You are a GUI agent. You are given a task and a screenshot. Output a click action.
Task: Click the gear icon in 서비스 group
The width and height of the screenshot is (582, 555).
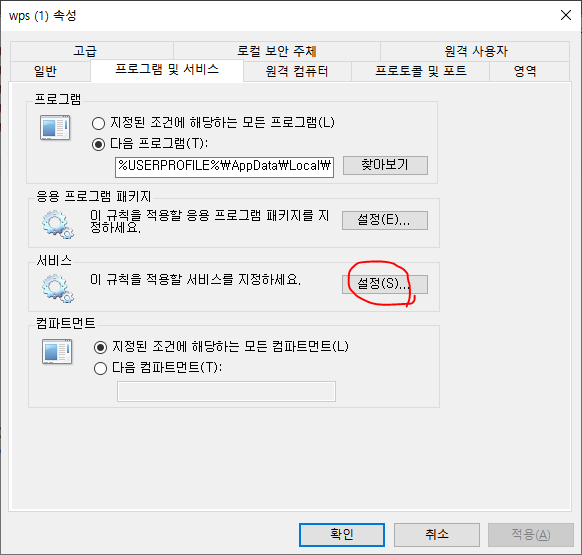(58, 288)
